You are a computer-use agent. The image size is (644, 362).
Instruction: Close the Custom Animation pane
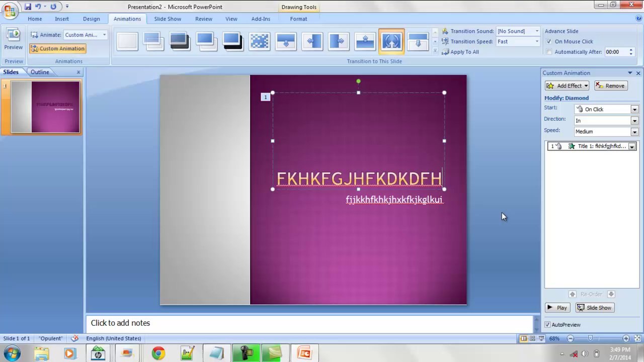coord(638,73)
